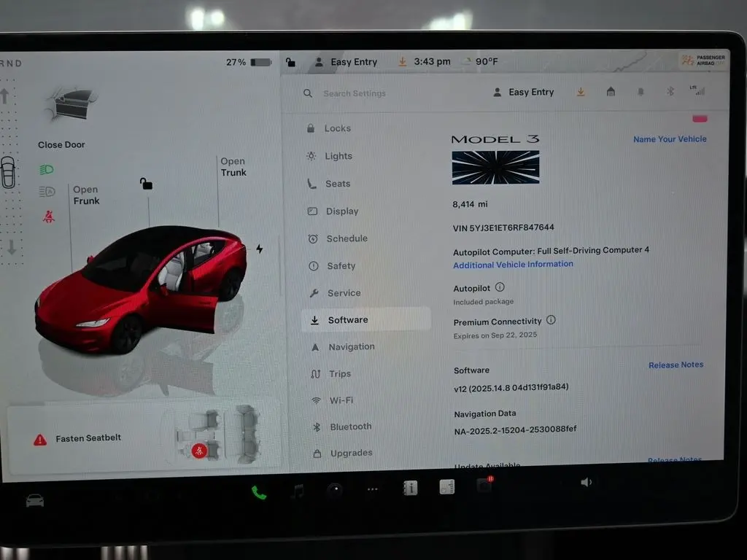Image resolution: width=747 pixels, height=560 pixels.
Task: Tap the lock icon above the car
Action: [146, 183]
